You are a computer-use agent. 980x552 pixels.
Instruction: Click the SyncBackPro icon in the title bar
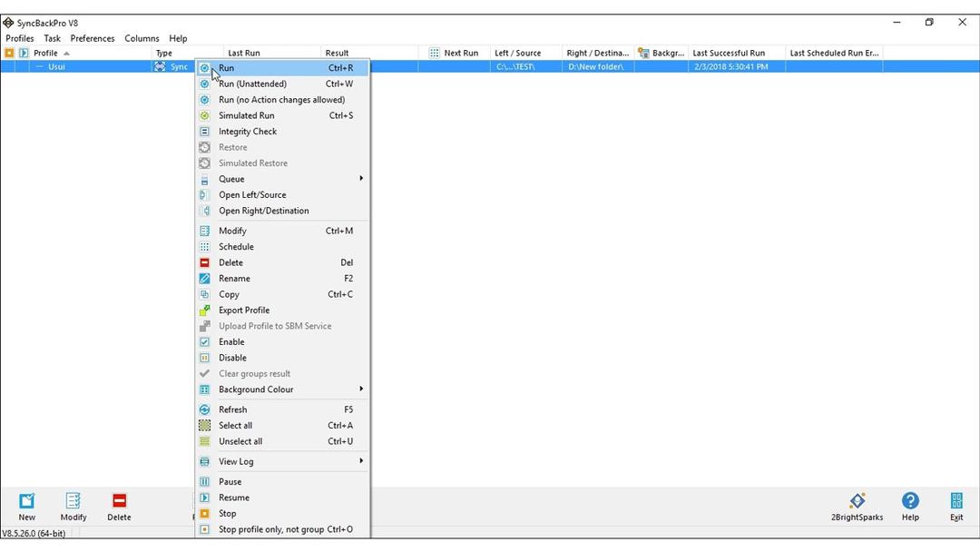(9, 22)
